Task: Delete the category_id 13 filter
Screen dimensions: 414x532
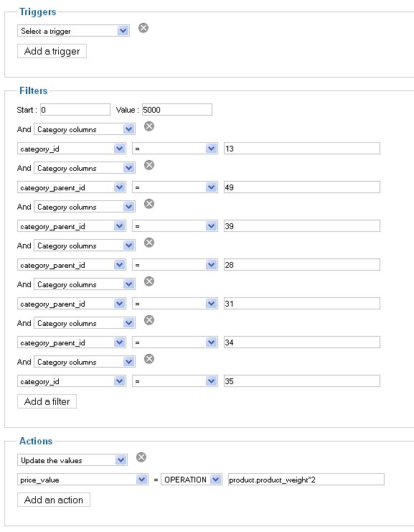Action: click(149, 126)
